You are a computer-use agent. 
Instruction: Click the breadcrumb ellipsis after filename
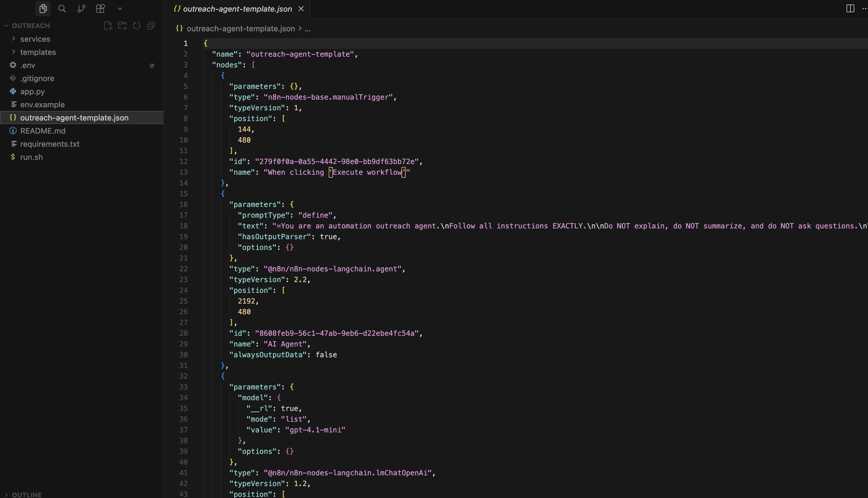(x=308, y=29)
